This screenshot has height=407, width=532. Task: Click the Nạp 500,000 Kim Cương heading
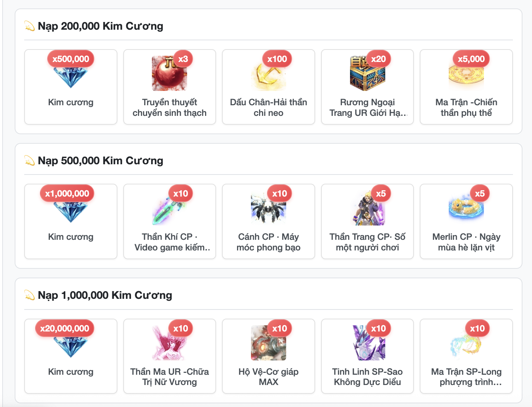click(x=101, y=161)
